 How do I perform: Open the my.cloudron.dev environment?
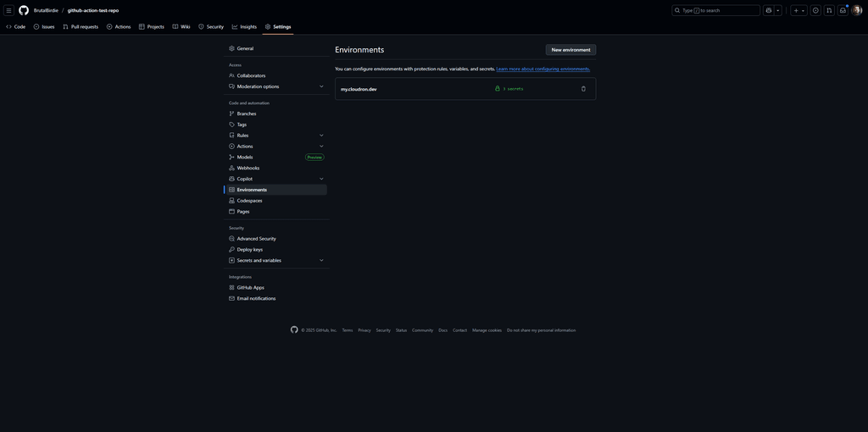(x=359, y=89)
